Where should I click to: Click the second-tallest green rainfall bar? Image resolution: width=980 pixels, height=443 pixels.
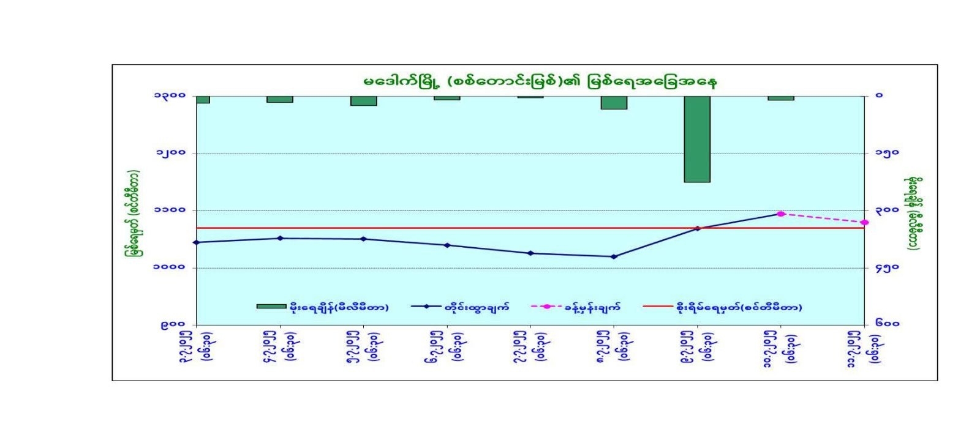tap(614, 103)
